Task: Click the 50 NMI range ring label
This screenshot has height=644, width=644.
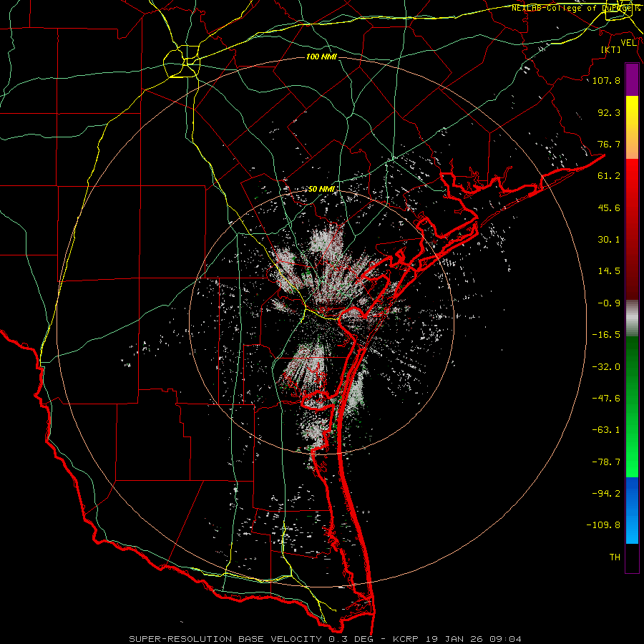Action: [x=321, y=189]
